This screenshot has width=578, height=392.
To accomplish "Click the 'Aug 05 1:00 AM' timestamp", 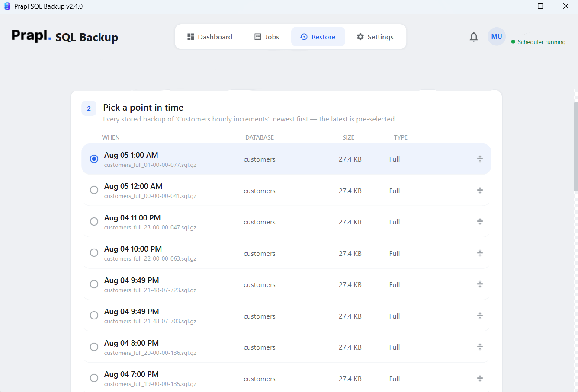I will click(131, 155).
